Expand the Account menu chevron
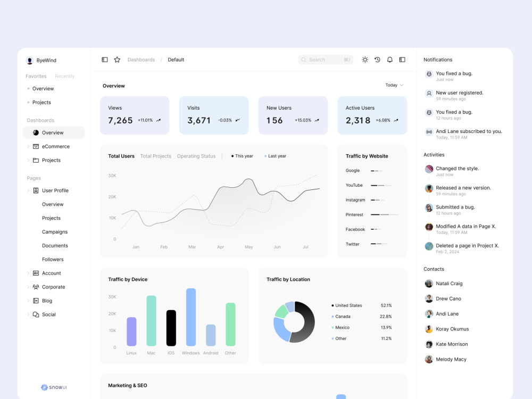 tap(28, 273)
